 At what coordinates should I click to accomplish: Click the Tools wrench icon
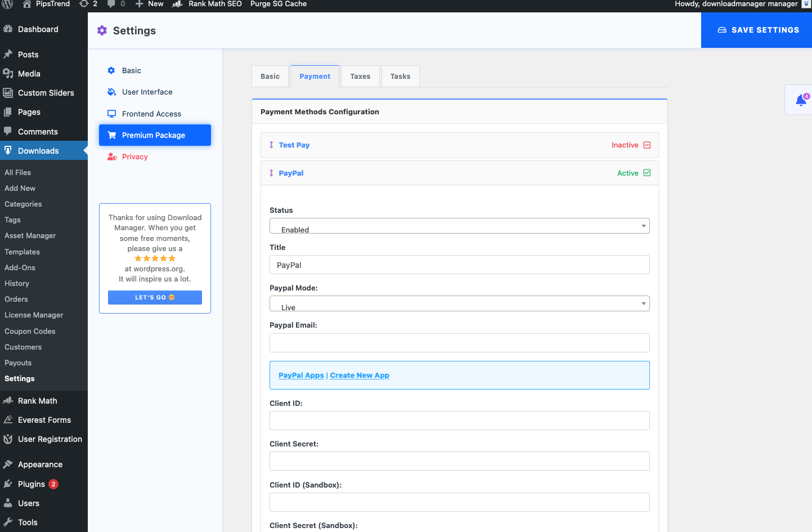pyautogui.click(x=8, y=522)
